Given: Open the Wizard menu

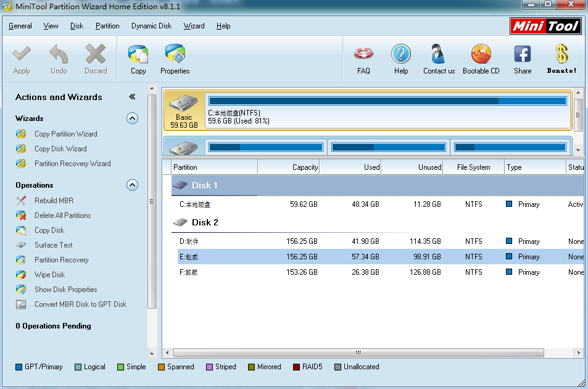Looking at the screenshot, I should point(194,26).
